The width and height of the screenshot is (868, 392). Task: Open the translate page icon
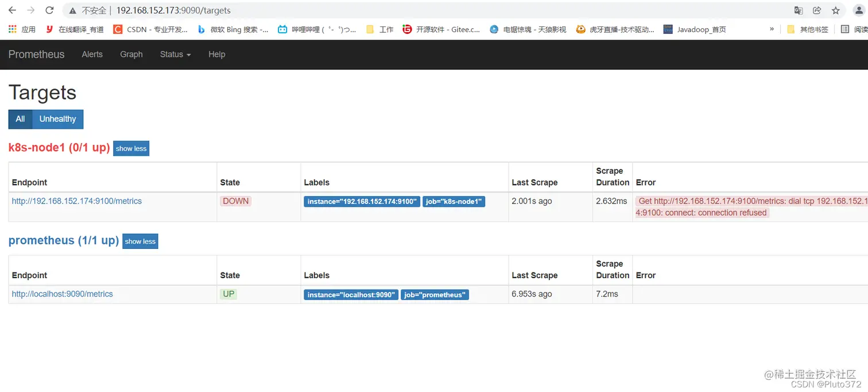pos(798,10)
